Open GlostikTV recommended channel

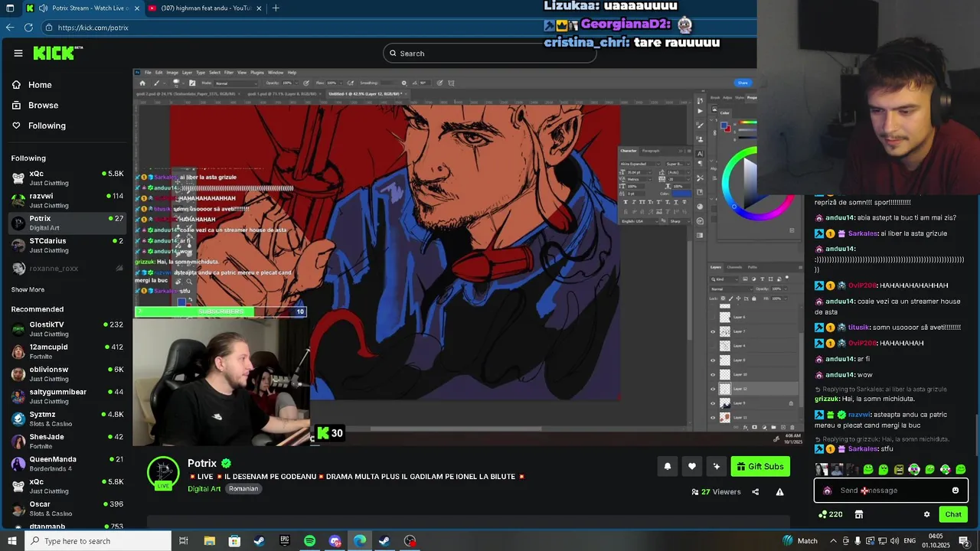coord(67,329)
